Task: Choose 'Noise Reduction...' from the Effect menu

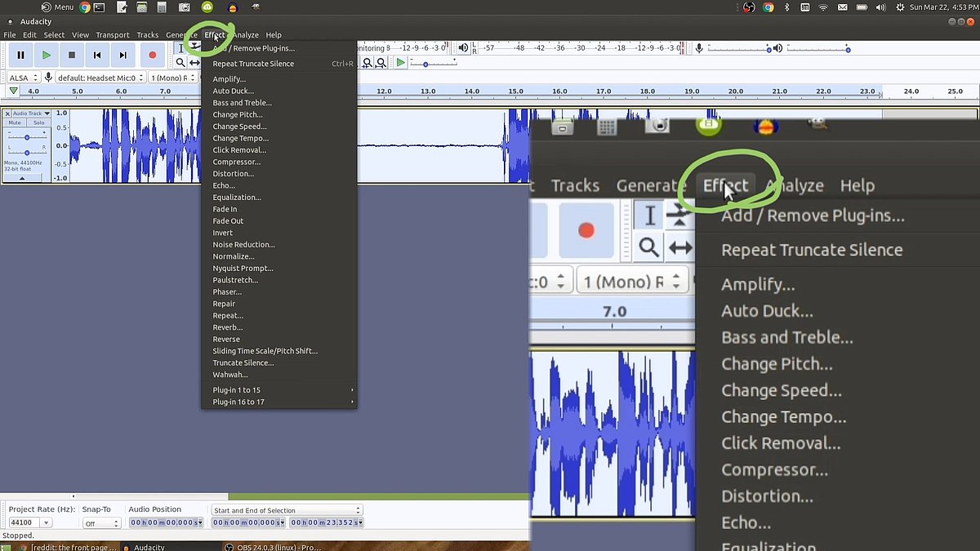Action: [279, 245]
